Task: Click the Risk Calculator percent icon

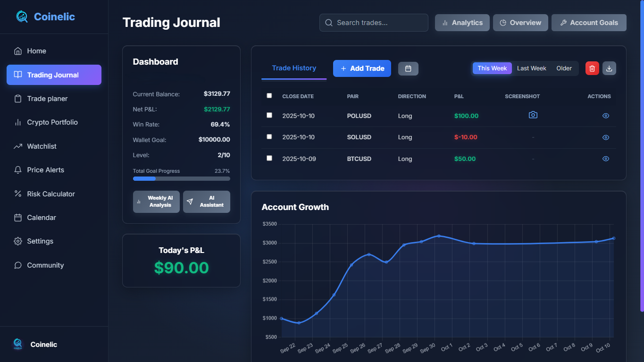Action: pos(18,194)
